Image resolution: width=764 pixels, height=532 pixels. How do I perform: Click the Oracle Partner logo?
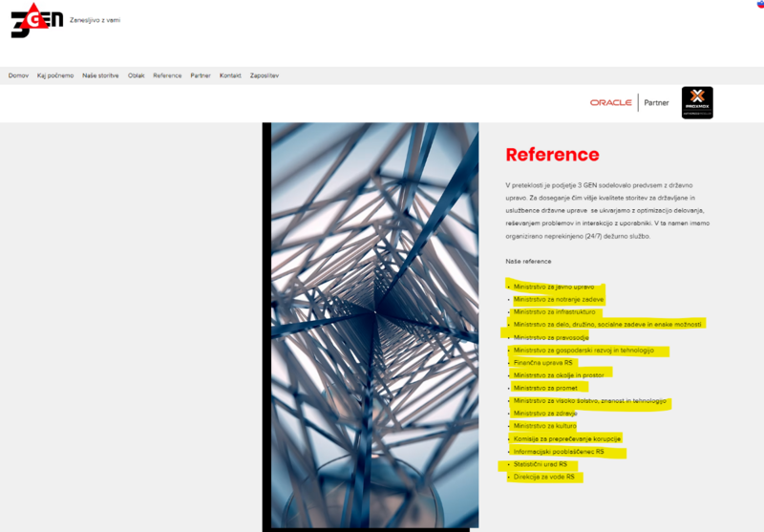coord(629,103)
